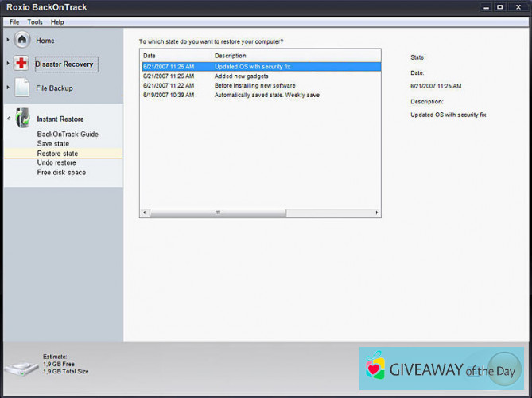Select the 'Added new gadgets' state row
Viewport: 532px width, 398px height.
(x=239, y=76)
